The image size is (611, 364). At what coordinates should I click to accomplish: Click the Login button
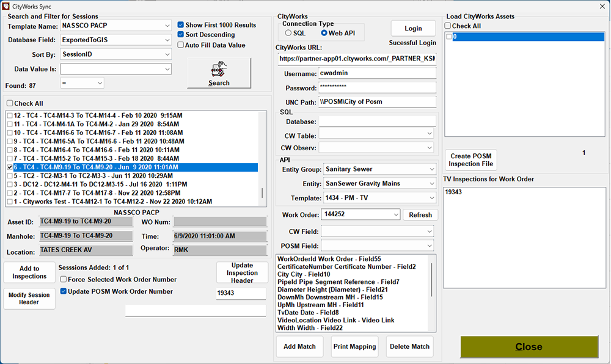413,29
